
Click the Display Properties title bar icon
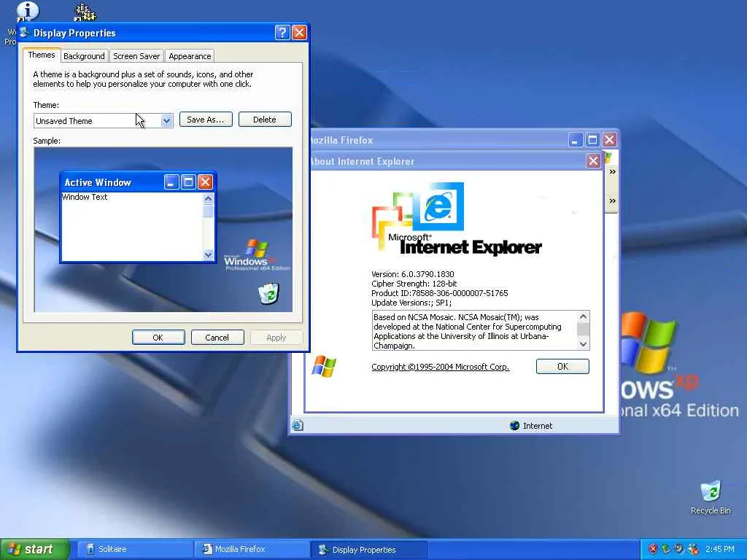24,32
